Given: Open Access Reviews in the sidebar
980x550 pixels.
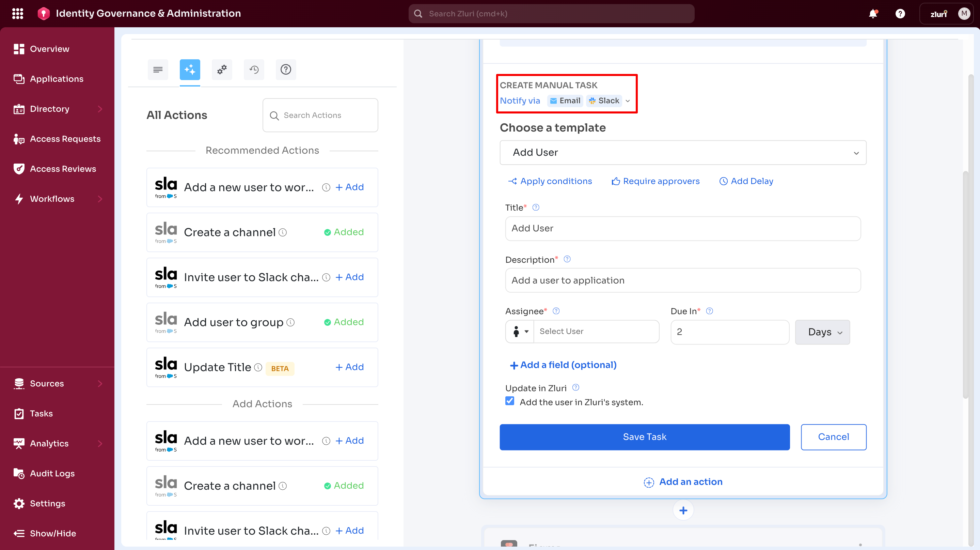Looking at the screenshot, I should (x=63, y=169).
